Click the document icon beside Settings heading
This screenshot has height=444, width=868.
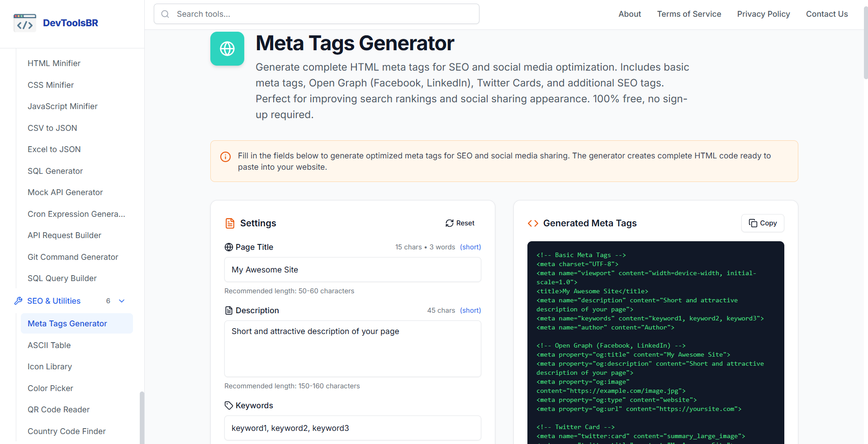pos(230,223)
